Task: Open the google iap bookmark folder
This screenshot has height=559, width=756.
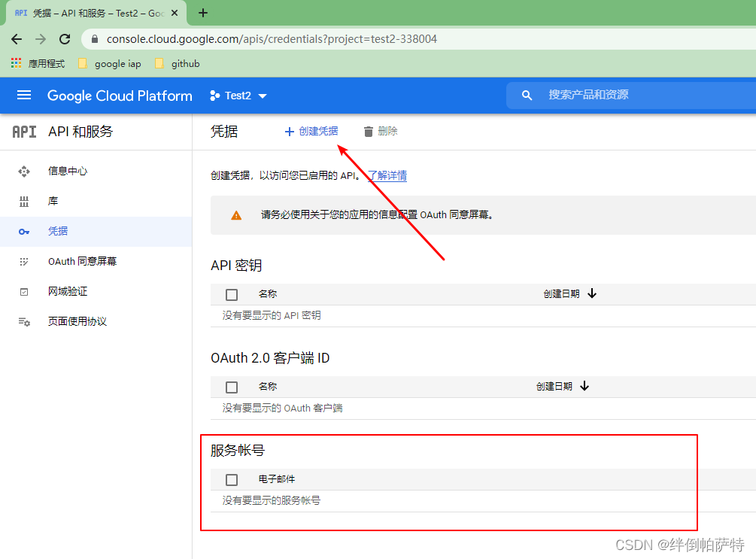Action: pyautogui.click(x=110, y=64)
